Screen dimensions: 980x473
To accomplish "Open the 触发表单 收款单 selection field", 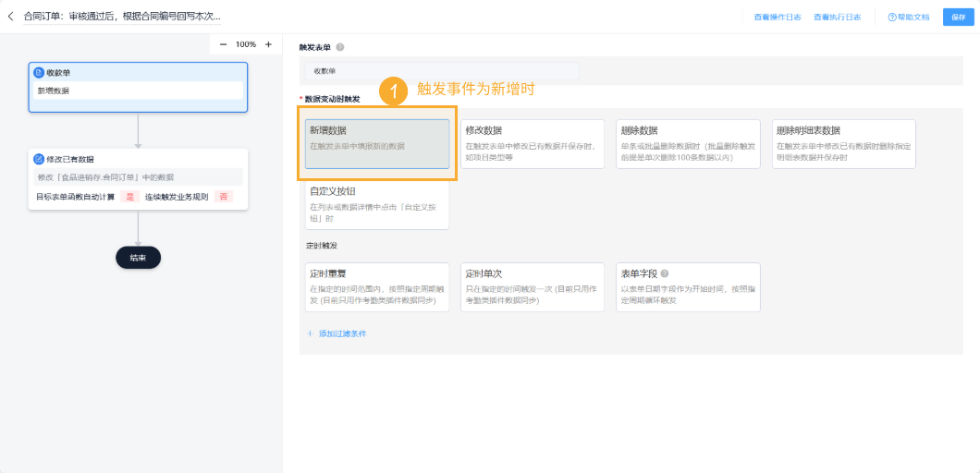I will [x=441, y=71].
